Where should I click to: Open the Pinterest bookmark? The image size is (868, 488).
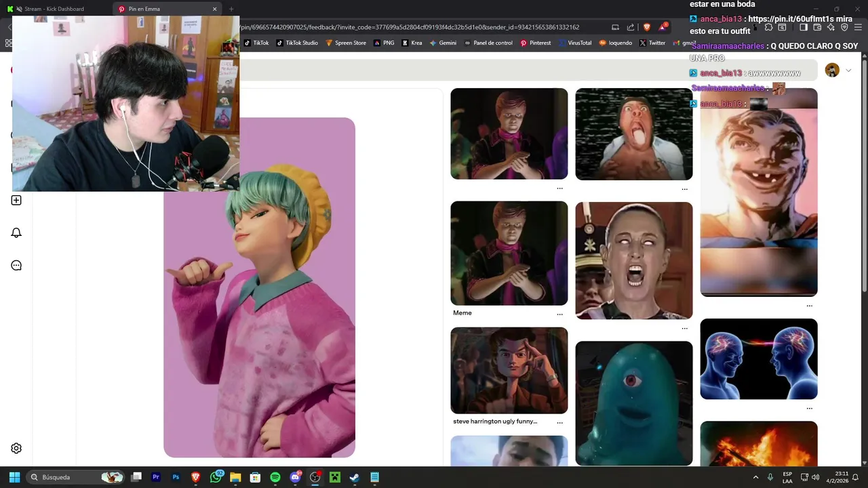[x=536, y=43]
